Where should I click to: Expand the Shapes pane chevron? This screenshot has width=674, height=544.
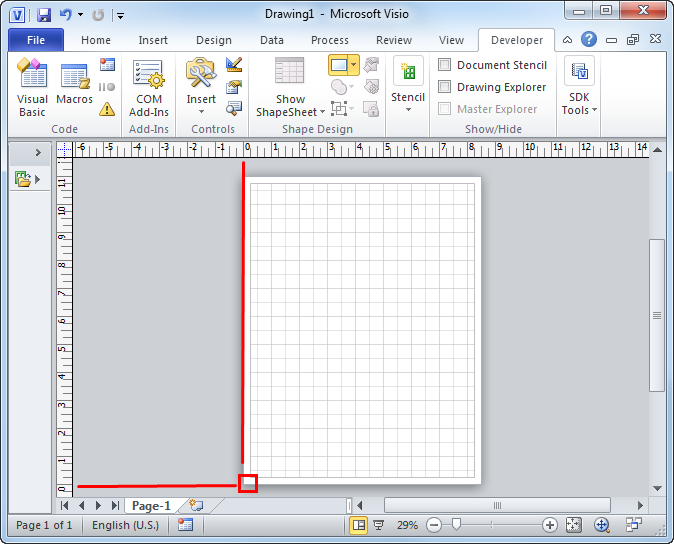38,153
